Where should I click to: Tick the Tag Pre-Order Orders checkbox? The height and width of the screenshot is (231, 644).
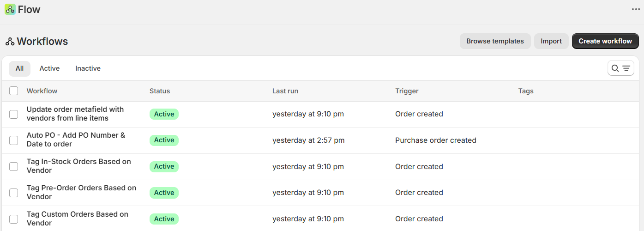point(14,193)
